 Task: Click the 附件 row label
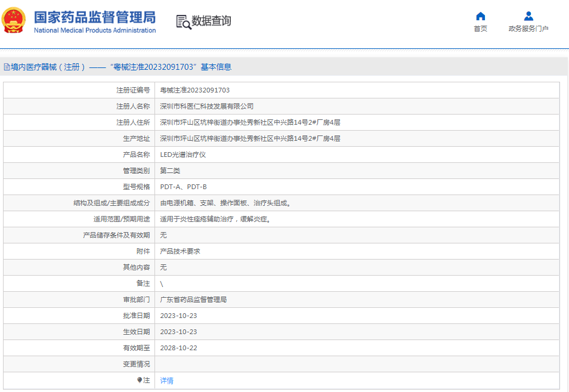143,251
